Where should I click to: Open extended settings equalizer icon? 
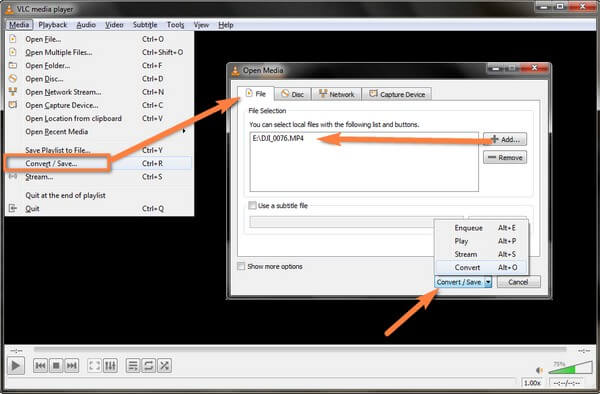click(110, 366)
